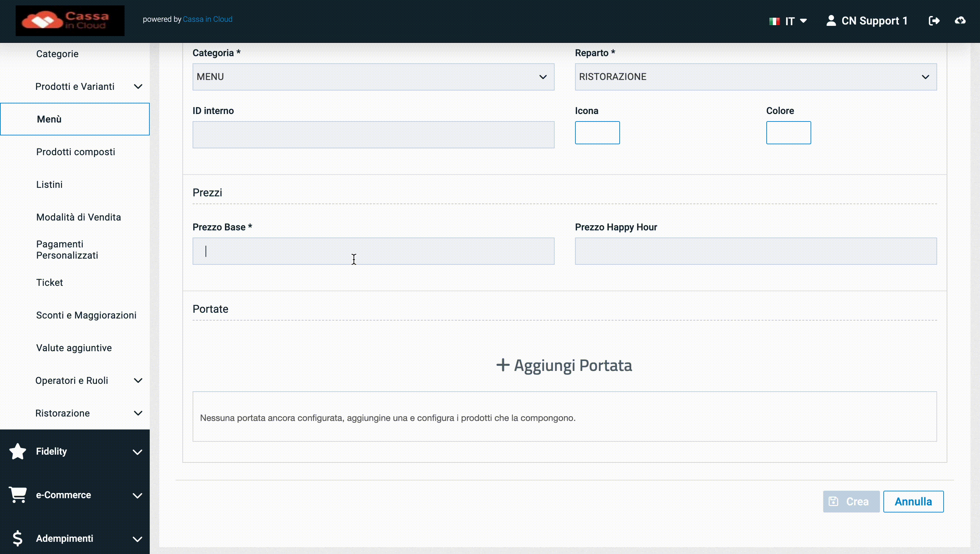Click the 'Nessuna portata ancora configurata' message
The image size is (980, 554).
click(x=388, y=418)
